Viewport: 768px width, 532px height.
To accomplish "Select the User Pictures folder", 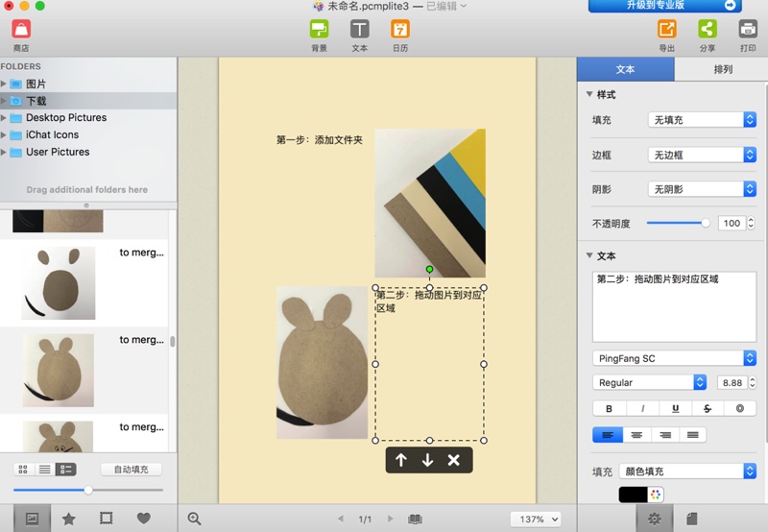I will [88, 152].
